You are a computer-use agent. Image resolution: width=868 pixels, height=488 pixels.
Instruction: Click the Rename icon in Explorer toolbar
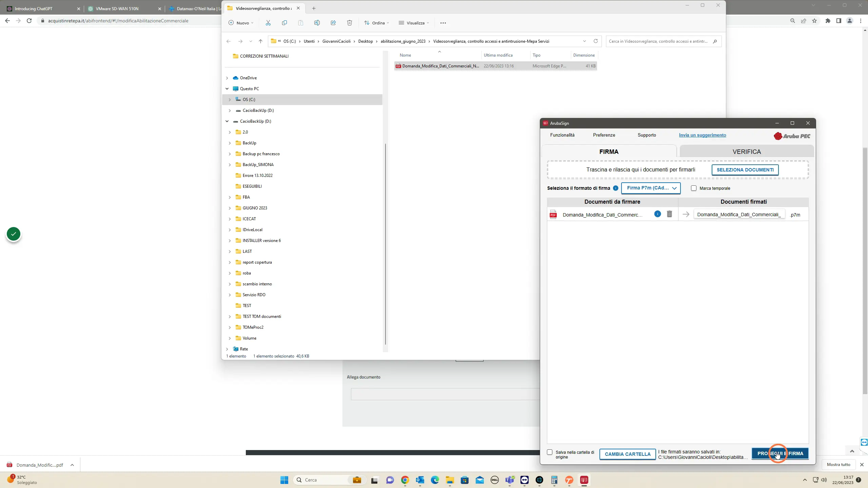click(317, 23)
